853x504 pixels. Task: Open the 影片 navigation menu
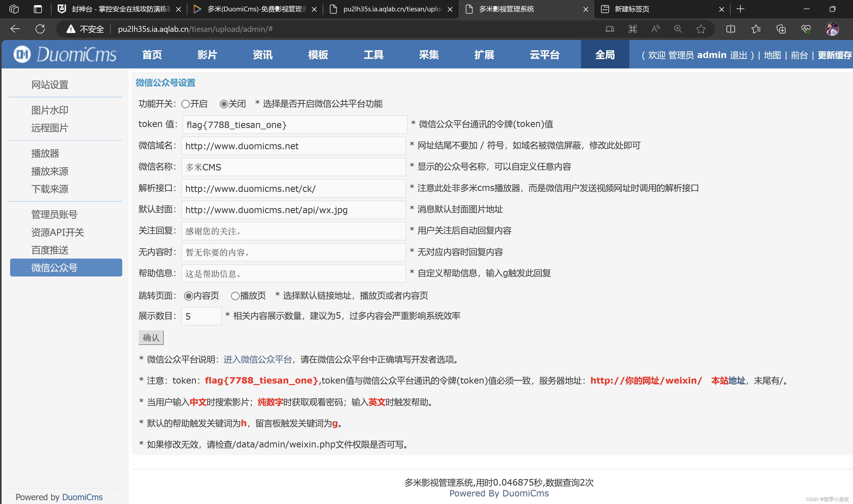pyautogui.click(x=207, y=55)
